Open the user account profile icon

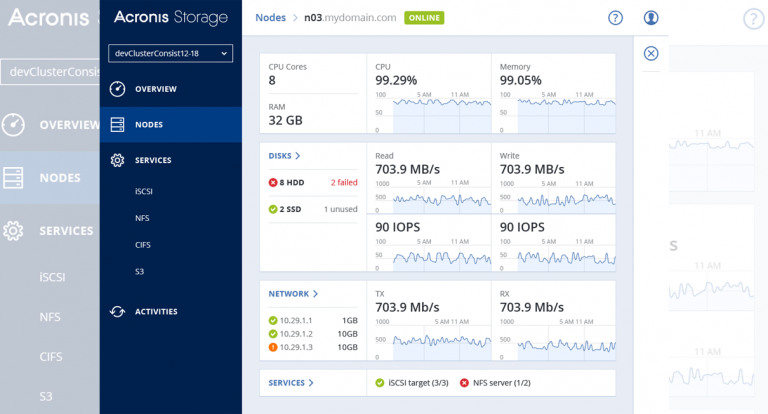point(650,18)
